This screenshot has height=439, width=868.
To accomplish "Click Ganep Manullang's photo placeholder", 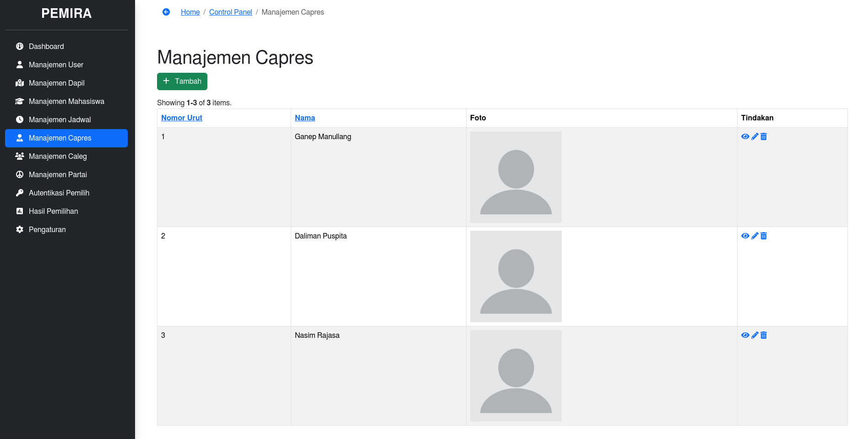I will (515, 177).
